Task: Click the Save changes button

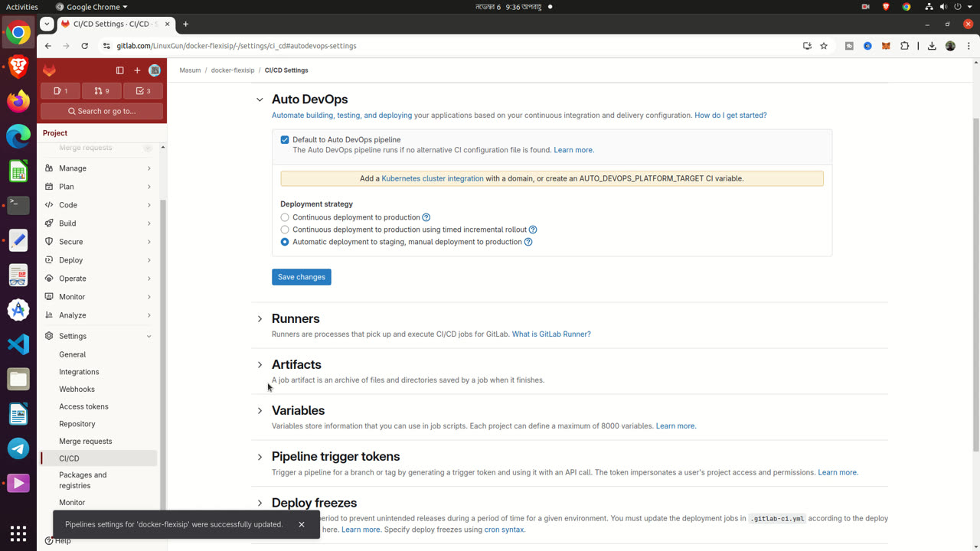Action: (x=302, y=277)
